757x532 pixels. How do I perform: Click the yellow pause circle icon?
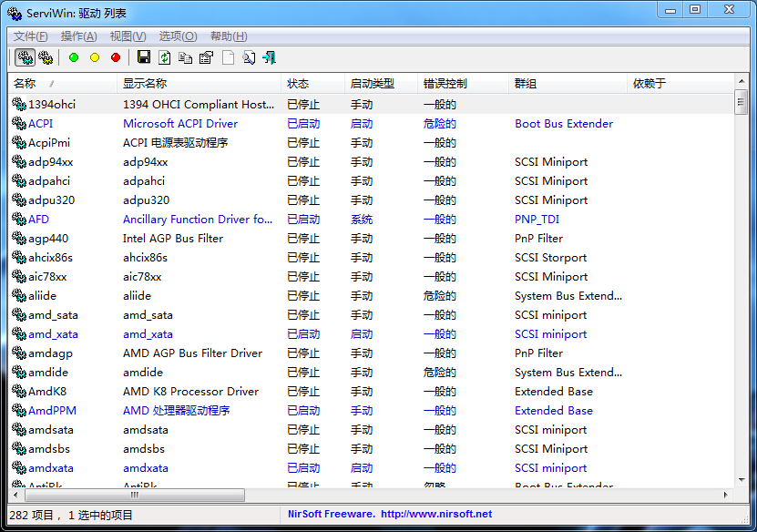[95, 57]
